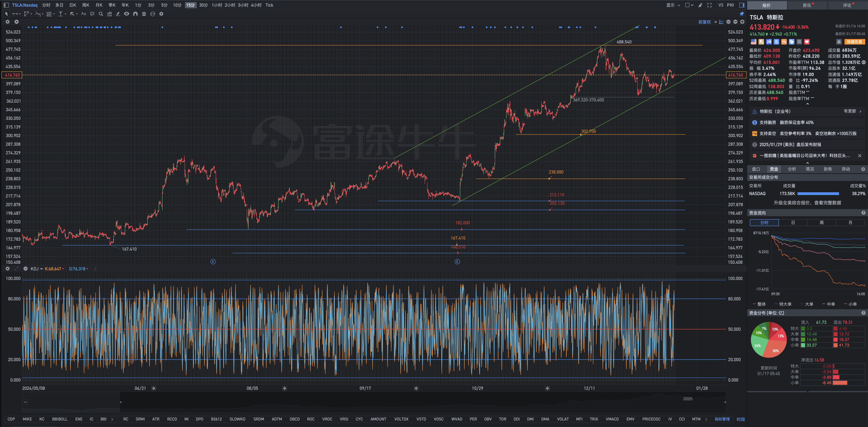Pin the drawing toolbar
The image size is (868, 427).
pyautogui.click(x=741, y=14)
